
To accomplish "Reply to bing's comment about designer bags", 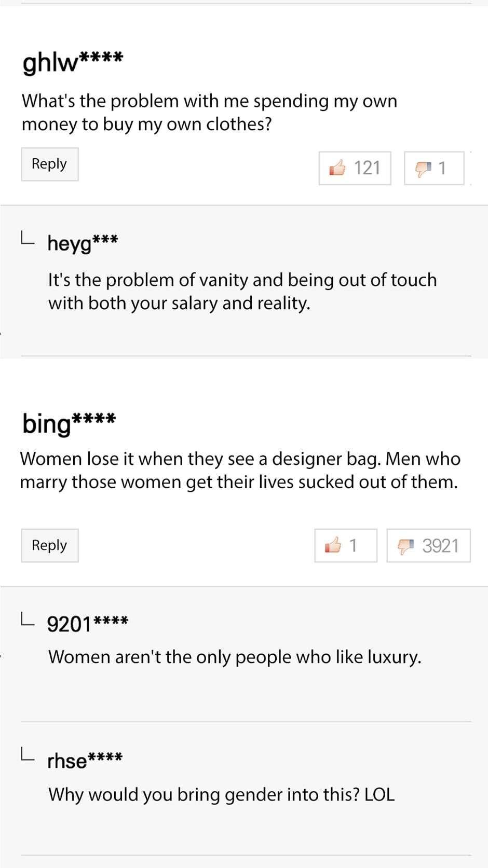I will coord(49,545).
